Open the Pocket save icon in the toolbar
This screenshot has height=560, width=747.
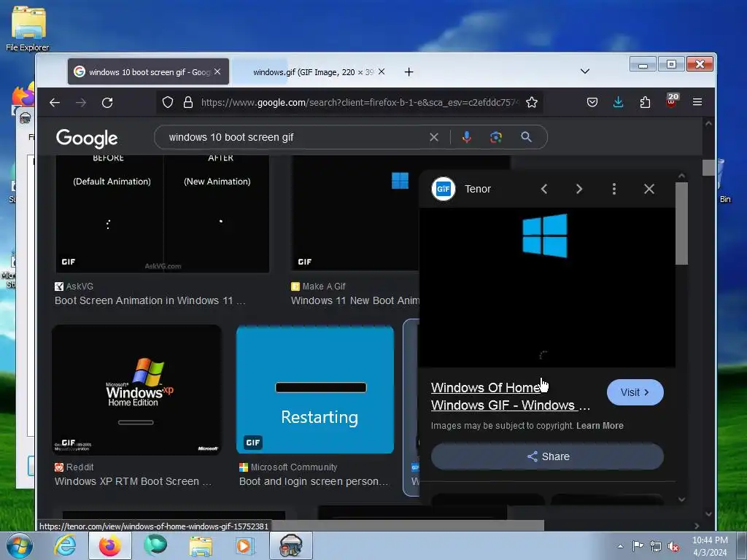[592, 102]
